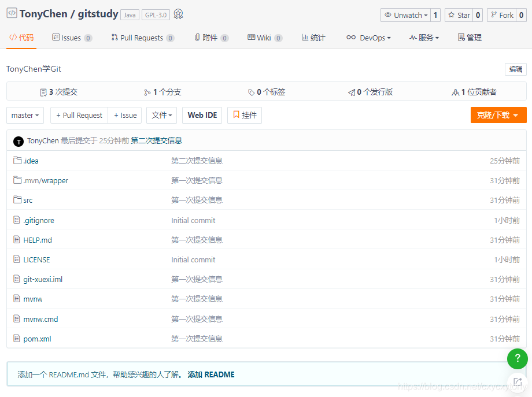Click the 挂件 widget button
This screenshot has width=532, height=397.
pyautogui.click(x=245, y=115)
